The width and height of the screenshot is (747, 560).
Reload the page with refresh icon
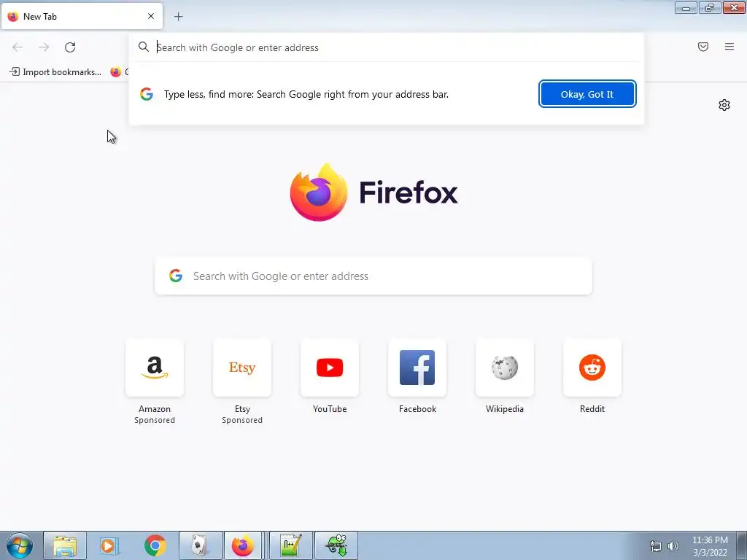point(70,47)
